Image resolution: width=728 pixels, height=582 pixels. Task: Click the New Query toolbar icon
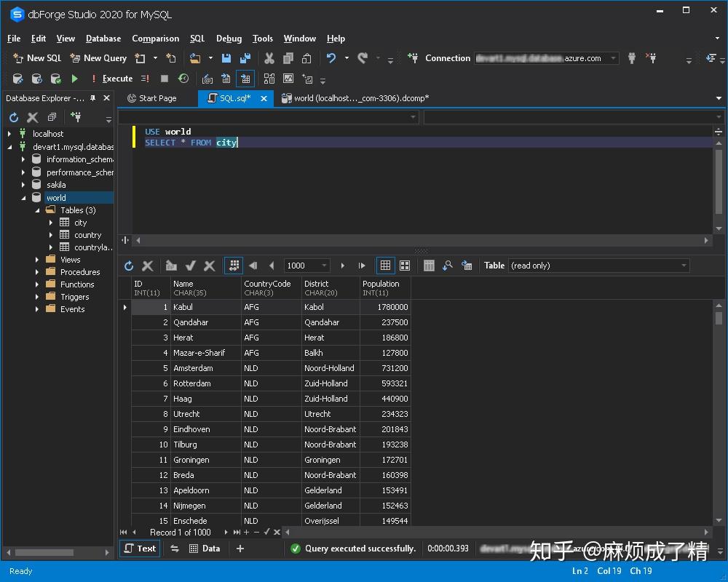(x=77, y=57)
